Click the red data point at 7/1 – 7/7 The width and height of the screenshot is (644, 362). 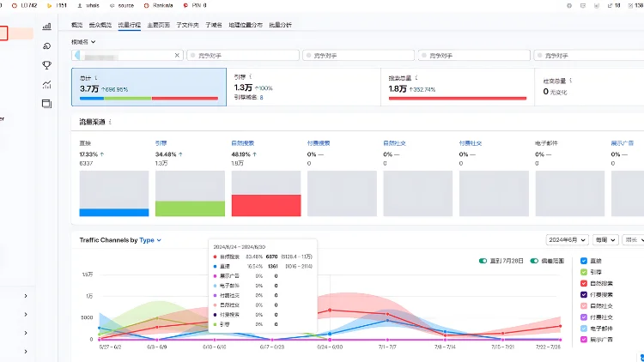[388, 314]
